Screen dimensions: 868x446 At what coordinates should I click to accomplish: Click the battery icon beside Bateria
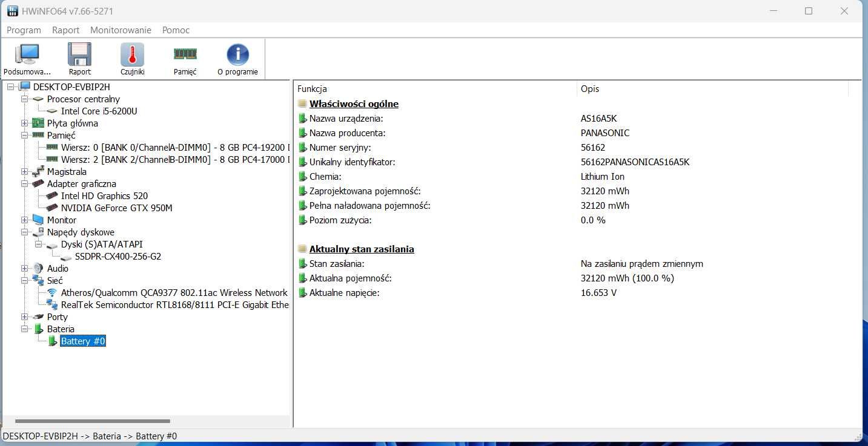point(38,329)
